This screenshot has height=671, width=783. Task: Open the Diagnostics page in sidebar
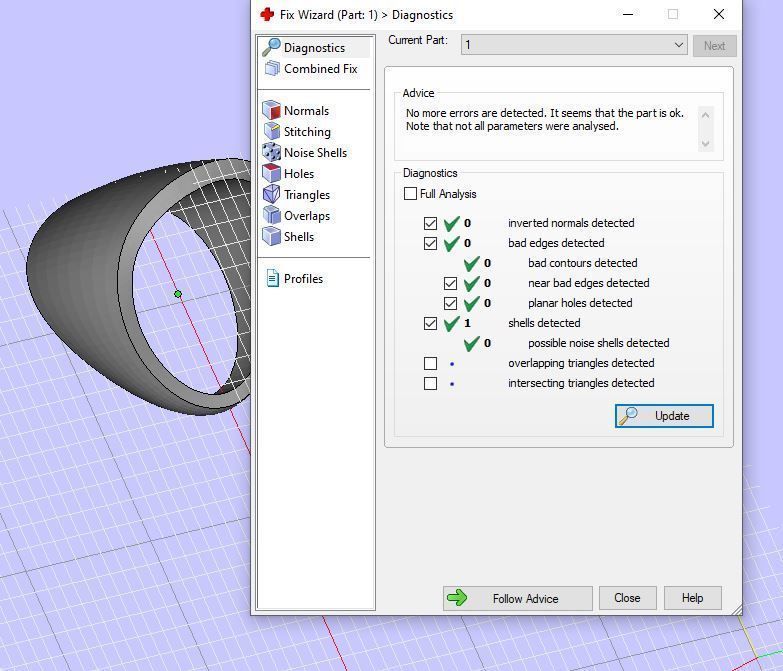coord(315,47)
